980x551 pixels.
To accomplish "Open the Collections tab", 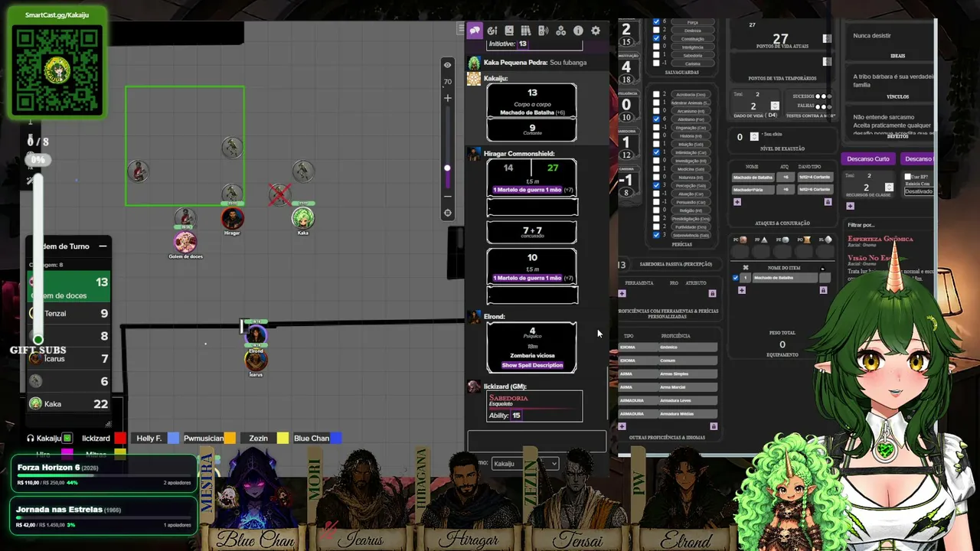I will pyautogui.click(x=561, y=31).
